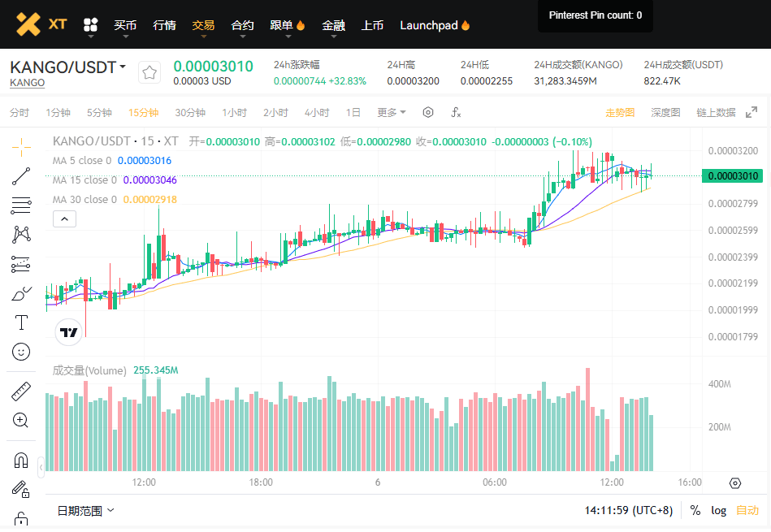Open the 日期范围 date range dropdown
The height and width of the screenshot is (532, 771).
(x=85, y=510)
